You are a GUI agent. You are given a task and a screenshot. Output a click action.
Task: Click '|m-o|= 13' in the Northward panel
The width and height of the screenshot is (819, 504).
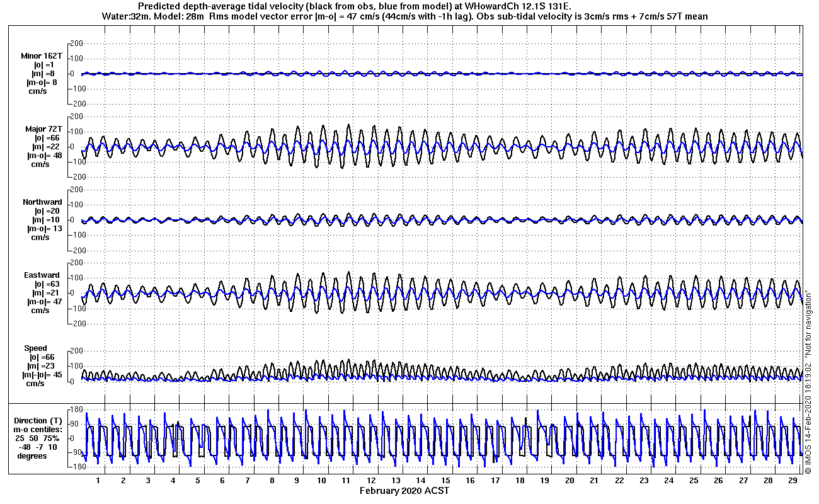[44, 229]
